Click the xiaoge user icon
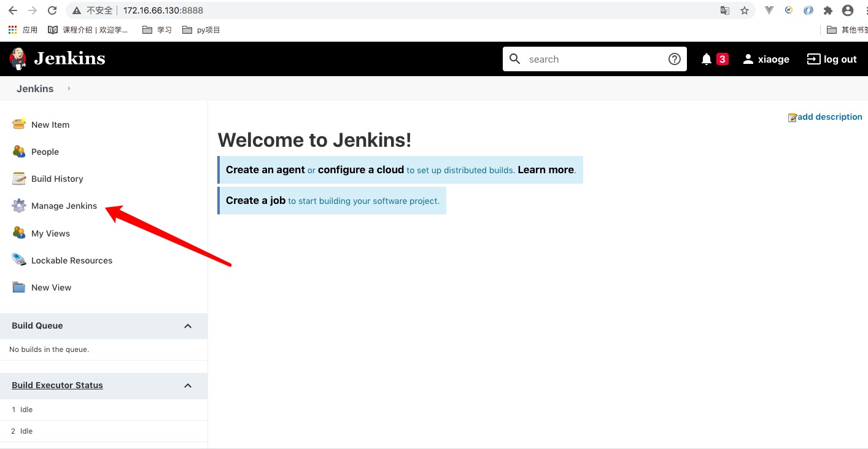This screenshot has height=449, width=868. pos(748,59)
